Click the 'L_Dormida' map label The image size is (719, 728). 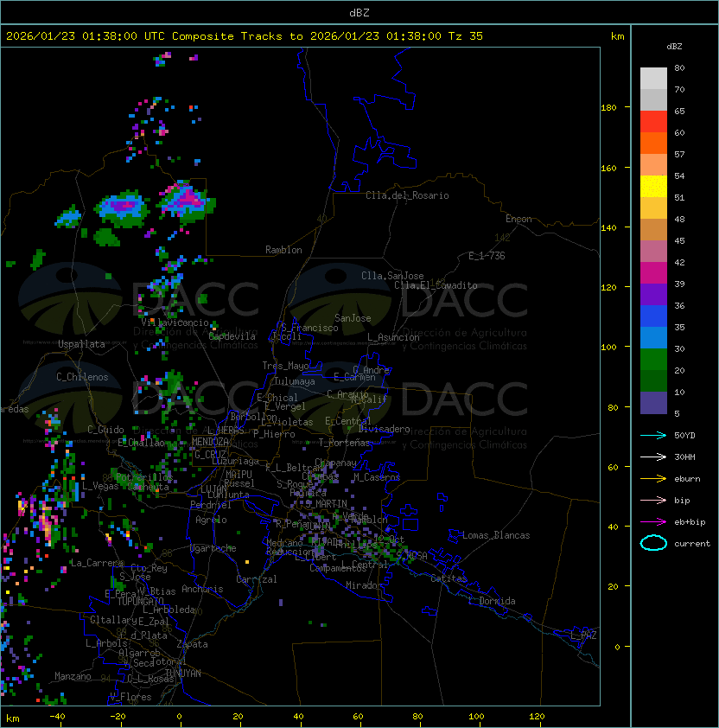(492, 601)
